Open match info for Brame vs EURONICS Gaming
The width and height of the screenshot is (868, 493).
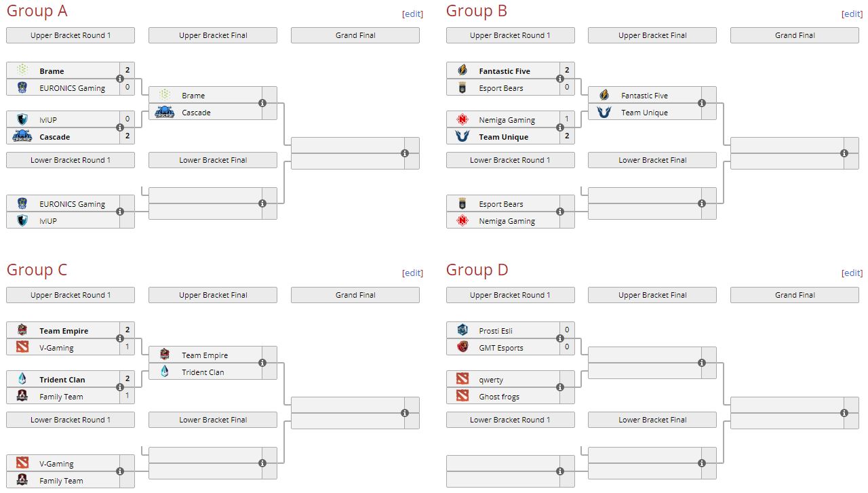tap(120, 79)
